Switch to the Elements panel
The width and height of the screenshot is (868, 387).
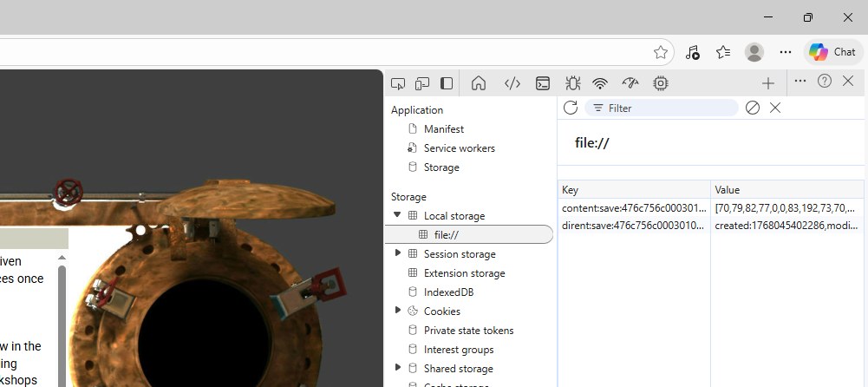(512, 83)
